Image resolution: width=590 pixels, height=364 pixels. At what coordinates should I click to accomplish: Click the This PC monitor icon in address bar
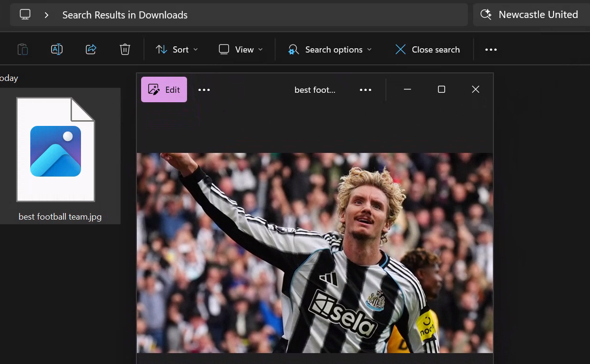(x=25, y=15)
